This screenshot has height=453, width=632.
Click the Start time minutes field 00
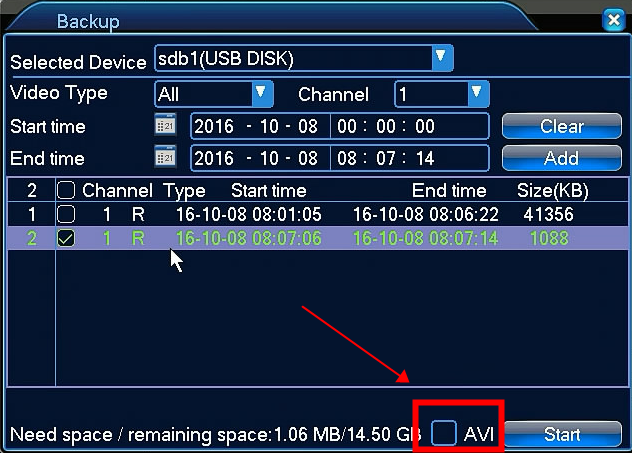tap(386, 127)
